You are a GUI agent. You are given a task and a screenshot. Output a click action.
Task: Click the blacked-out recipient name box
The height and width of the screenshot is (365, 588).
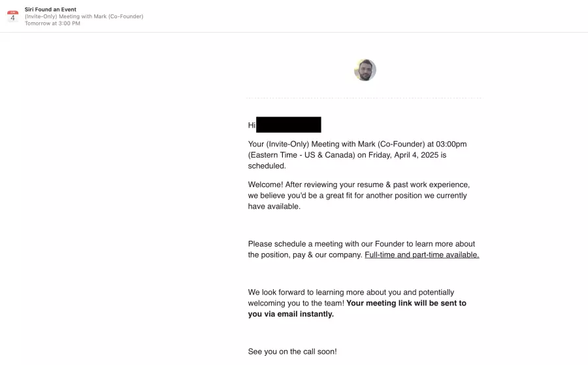(288, 125)
